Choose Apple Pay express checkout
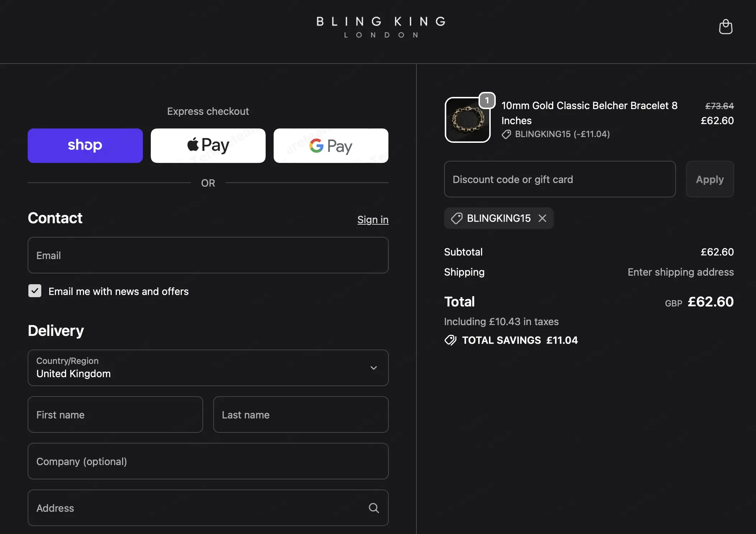756x534 pixels. [208, 146]
